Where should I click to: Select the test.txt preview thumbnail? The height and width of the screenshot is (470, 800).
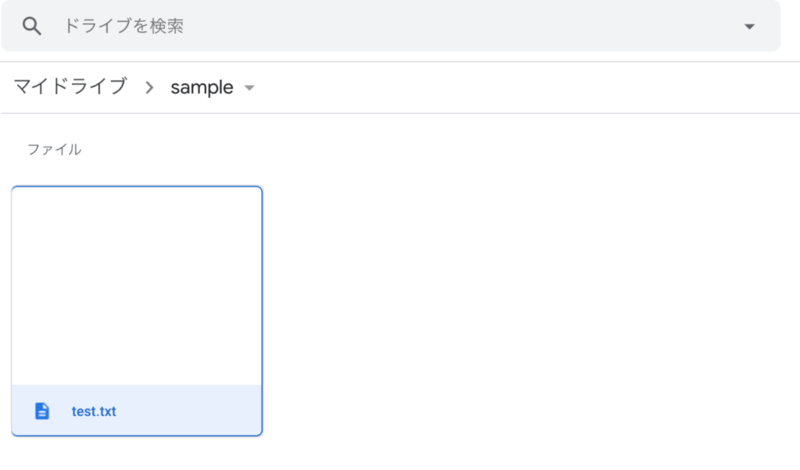coord(137,286)
